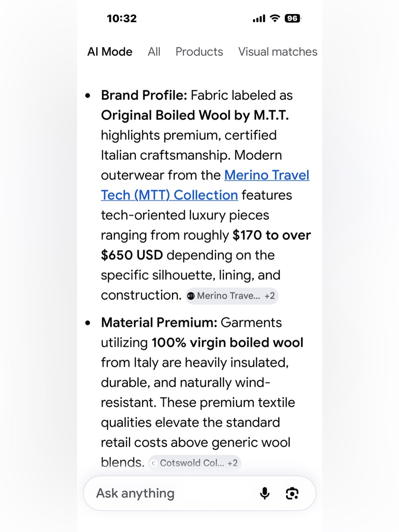Expand the Merino Trave... +2 sources chip
The image size is (399, 532).
[232, 296]
